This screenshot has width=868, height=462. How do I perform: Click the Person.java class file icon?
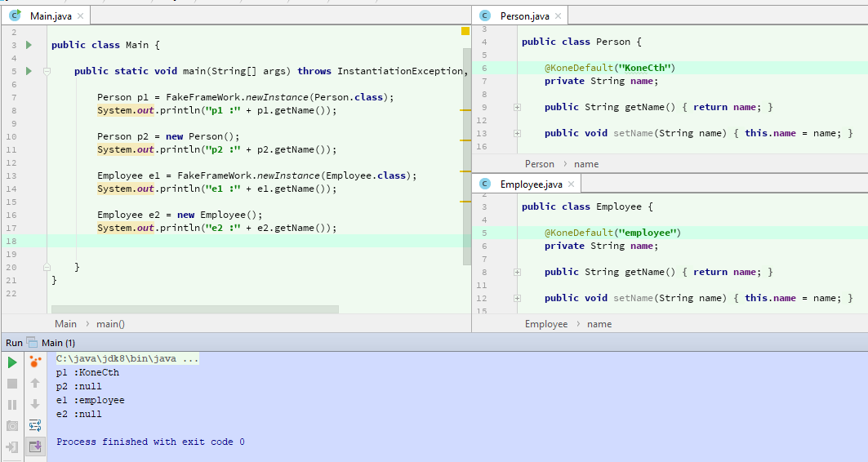485,16
